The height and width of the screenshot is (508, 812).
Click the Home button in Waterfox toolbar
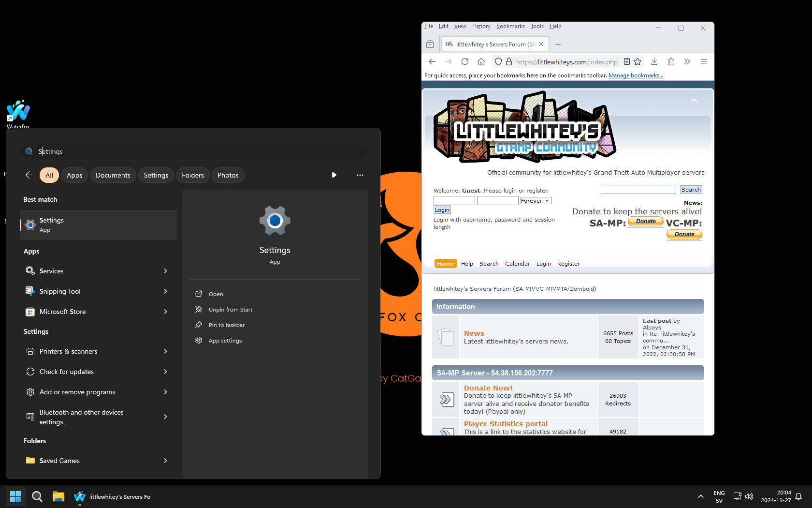[x=481, y=61]
